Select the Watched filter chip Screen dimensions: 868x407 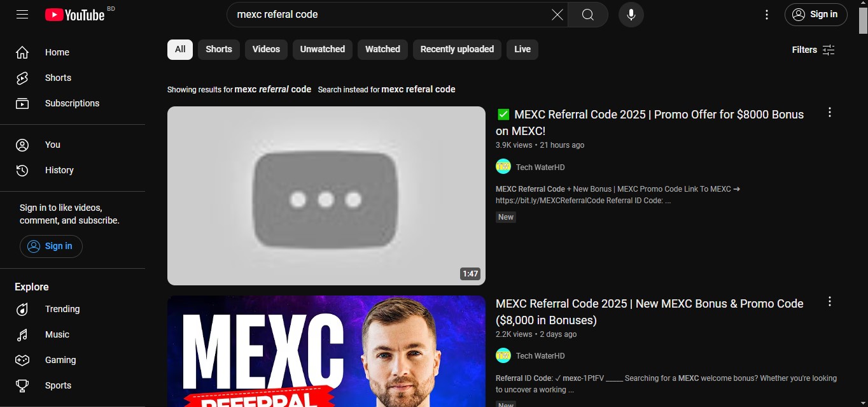tap(382, 49)
